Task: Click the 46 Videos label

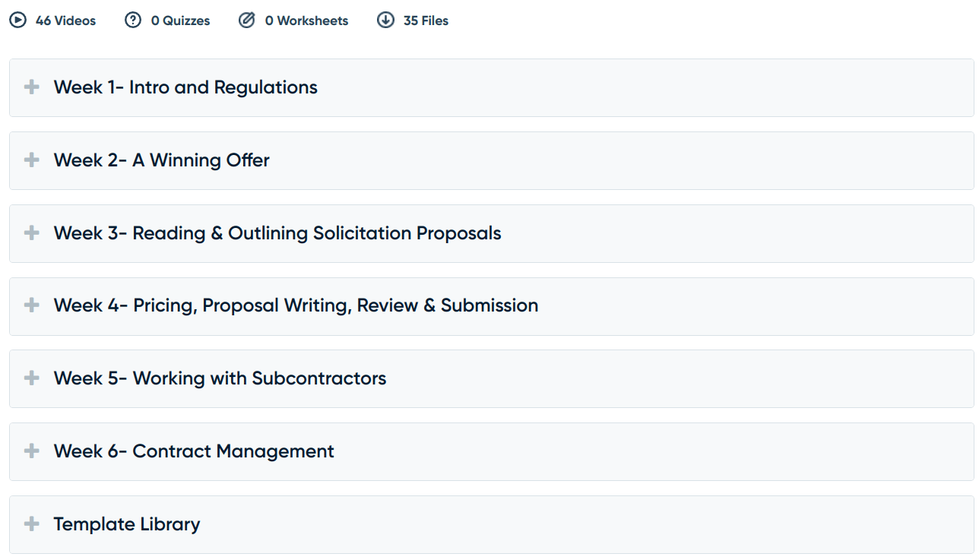Action: tap(66, 21)
